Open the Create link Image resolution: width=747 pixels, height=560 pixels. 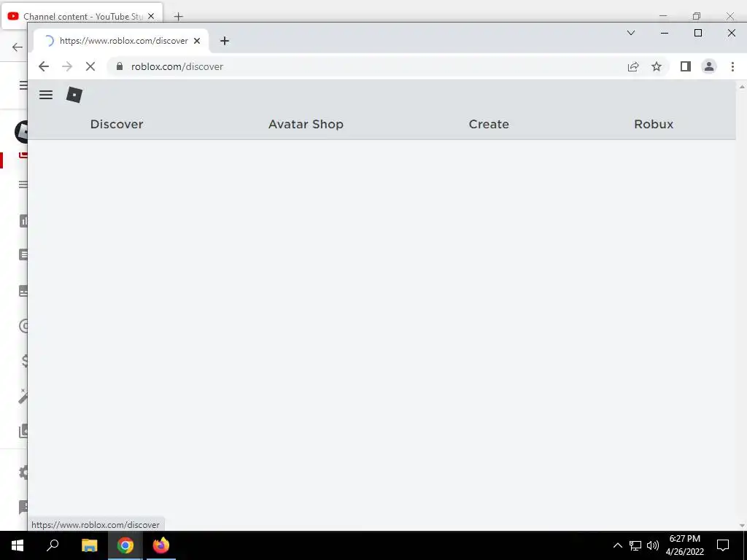pos(489,124)
